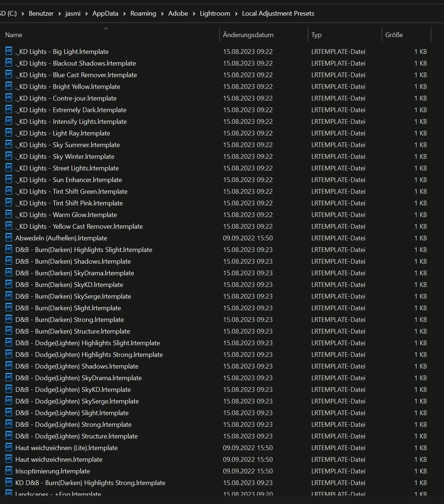Click the file icon for Sun Enhancer.lrtemplate
The height and width of the screenshot is (504, 444).
[x=9, y=179]
